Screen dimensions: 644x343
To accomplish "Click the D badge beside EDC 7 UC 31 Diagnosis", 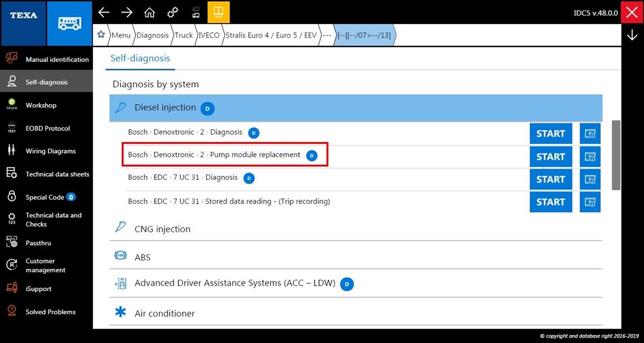I will pyautogui.click(x=249, y=178).
